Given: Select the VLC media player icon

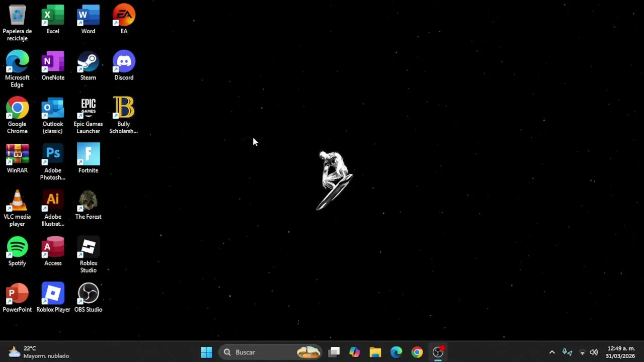Looking at the screenshot, I should coord(17,208).
